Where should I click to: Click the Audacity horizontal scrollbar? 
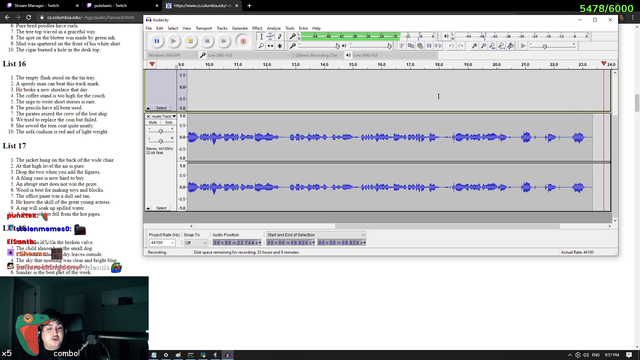[x=447, y=226]
